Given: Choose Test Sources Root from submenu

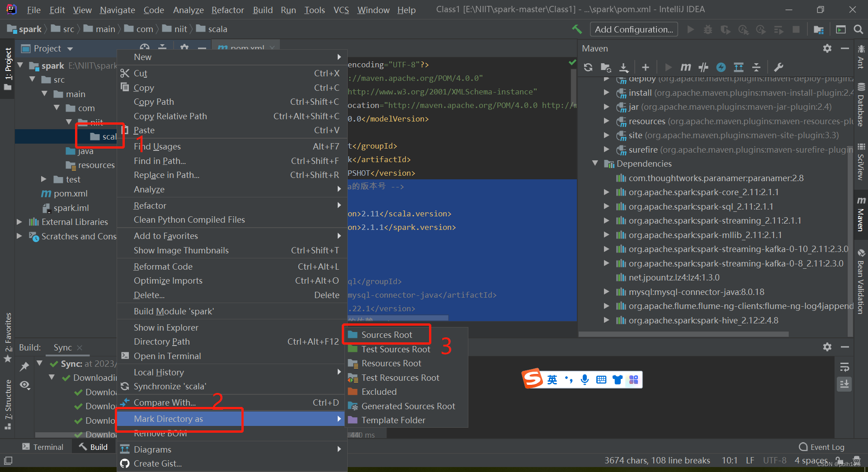Looking at the screenshot, I should tap(396, 349).
